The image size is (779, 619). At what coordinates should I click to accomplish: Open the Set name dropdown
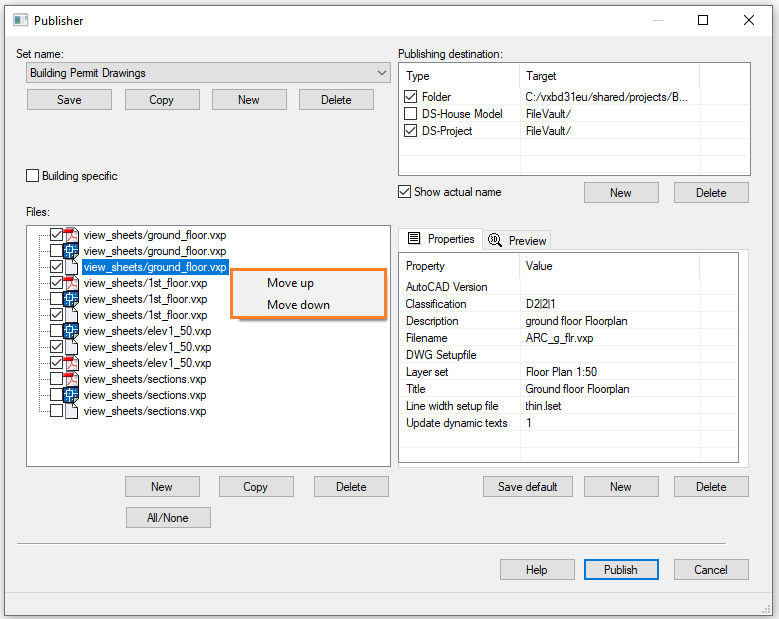[382, 73]
